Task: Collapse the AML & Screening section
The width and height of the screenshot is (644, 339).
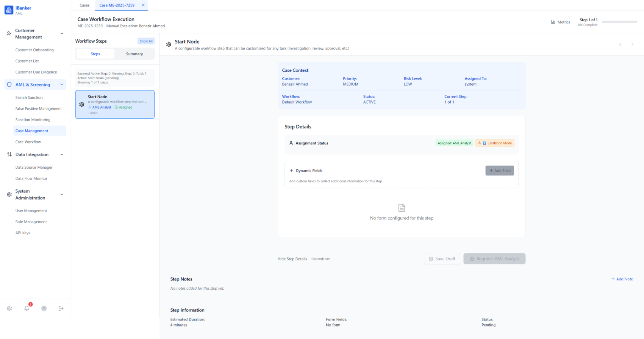Action: [x=62, y=85]
